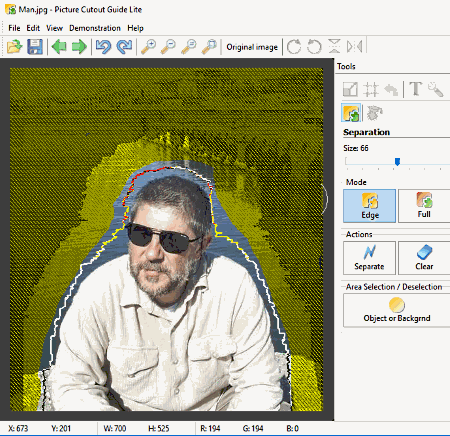The height and width of the screenshot is (436, 450).
Task: Switch to Full separation mode
Action: click(x=424, y=206)
